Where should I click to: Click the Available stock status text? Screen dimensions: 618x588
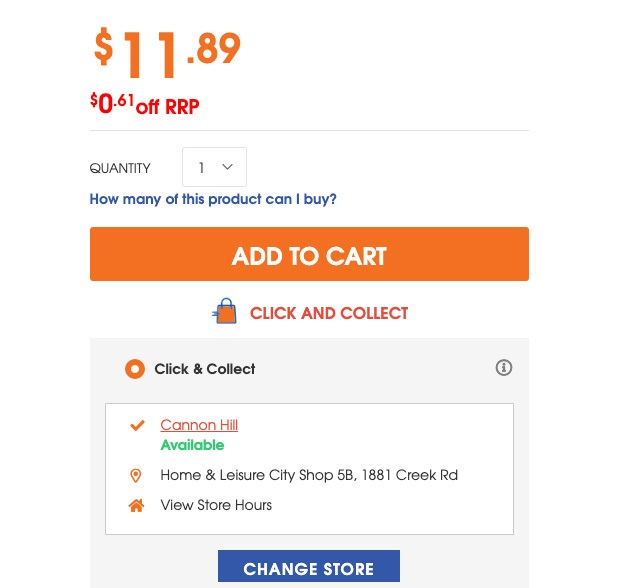(192, 445)
